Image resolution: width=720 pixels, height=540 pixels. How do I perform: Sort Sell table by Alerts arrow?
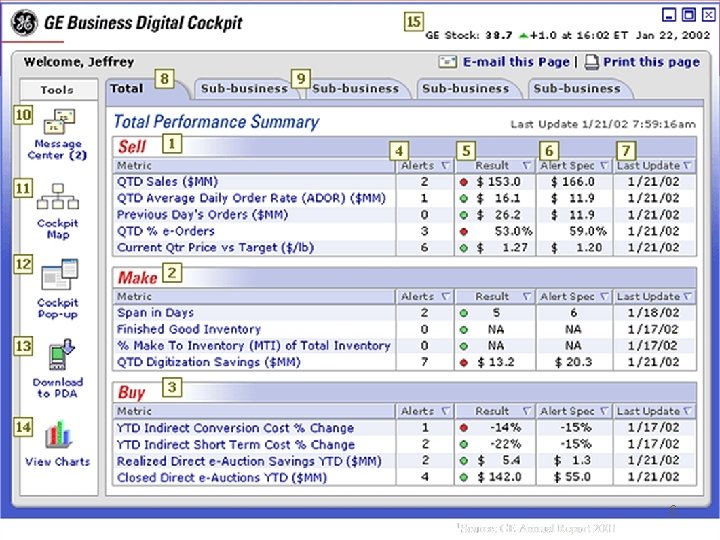coord(445,165)
